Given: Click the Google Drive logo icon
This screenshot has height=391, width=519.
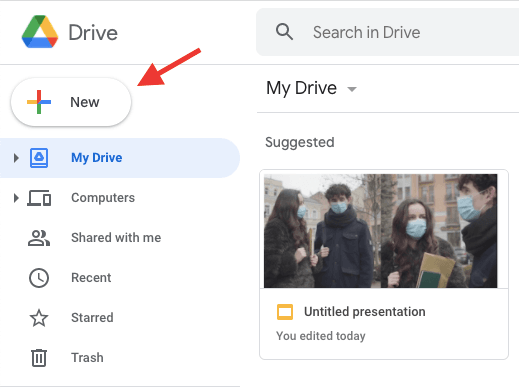Looking at the screenshot, I should point(40,32).
